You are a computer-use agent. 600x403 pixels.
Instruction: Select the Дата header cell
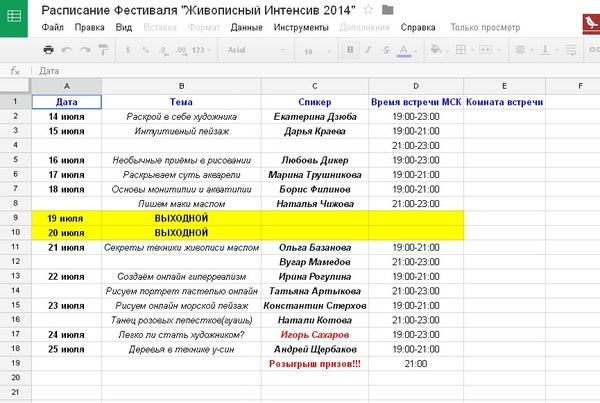tap(67, 102)
